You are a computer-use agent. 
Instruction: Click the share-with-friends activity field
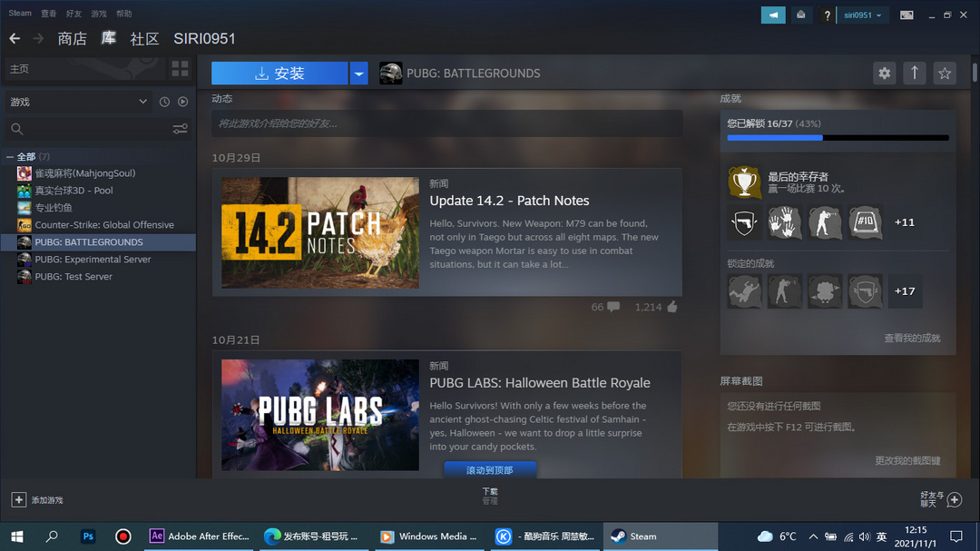click(x=446, y=123)
